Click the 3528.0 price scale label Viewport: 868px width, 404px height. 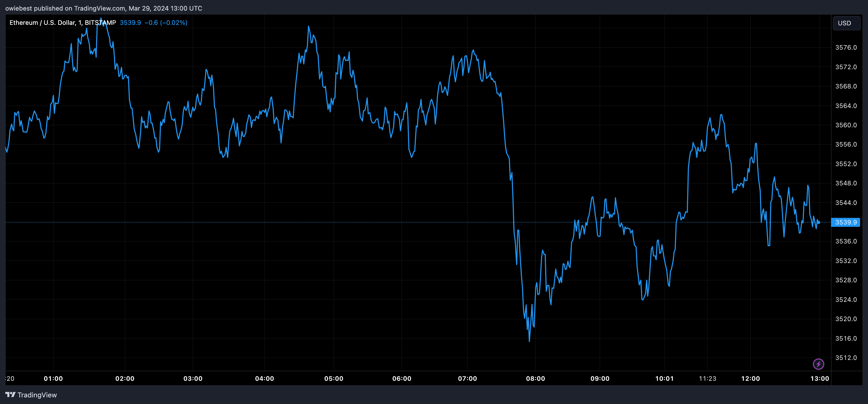846,280
